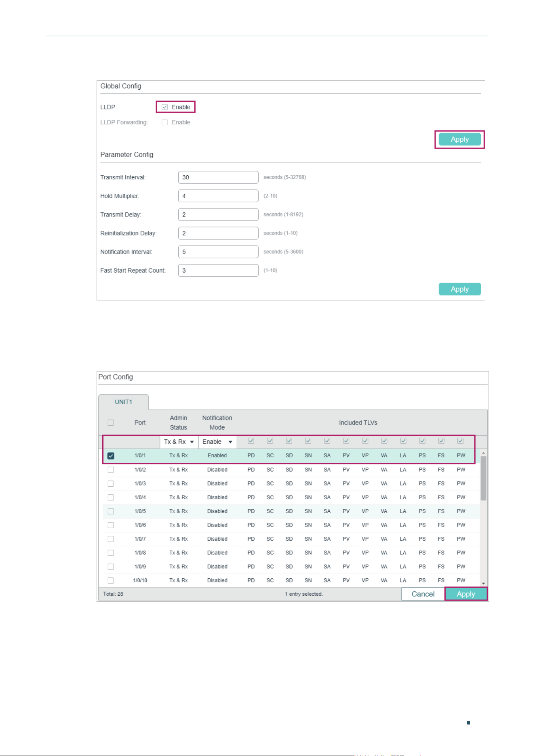
Task: Toggle the PS TLV checkbox in filter row
Action: tap(422, 441)
